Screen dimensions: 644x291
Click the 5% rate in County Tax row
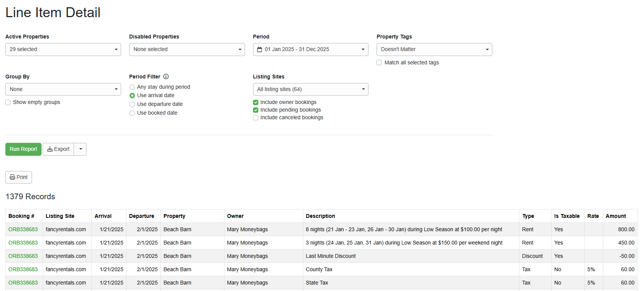coord(591,269)
